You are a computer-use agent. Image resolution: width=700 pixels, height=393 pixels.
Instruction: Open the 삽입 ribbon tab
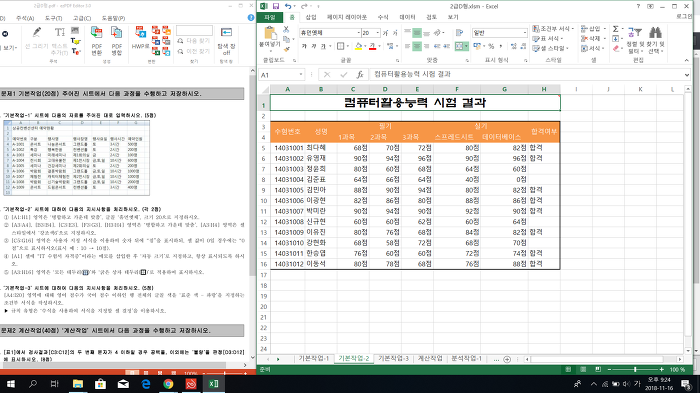pos(311,17)
